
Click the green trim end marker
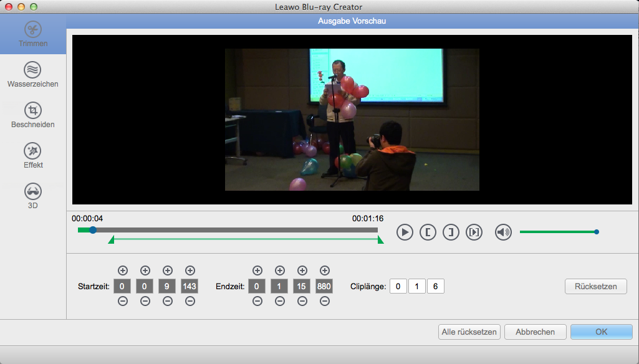380,240
